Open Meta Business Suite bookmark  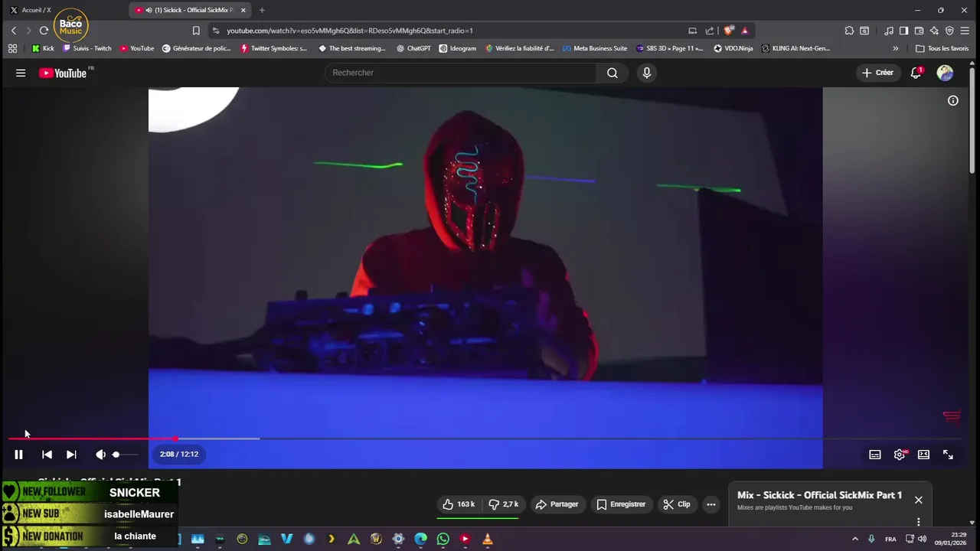(x=594, y=48)
